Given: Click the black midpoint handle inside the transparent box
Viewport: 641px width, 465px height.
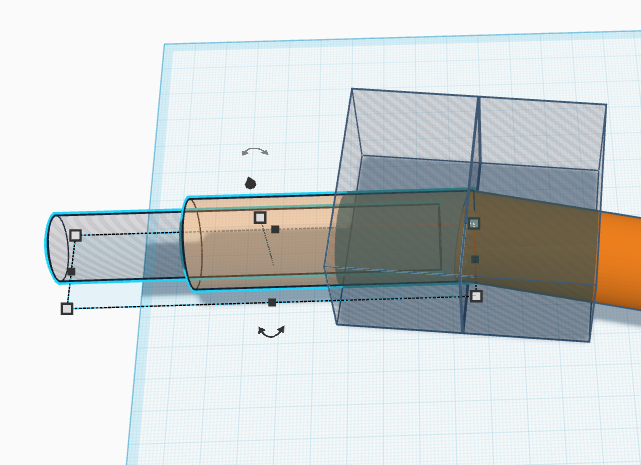Looking at the screenshot, I should 475,259.
